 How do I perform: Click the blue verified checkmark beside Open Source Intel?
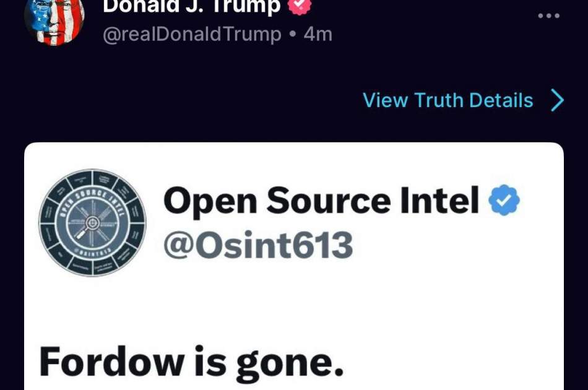[x=504, y=200]
